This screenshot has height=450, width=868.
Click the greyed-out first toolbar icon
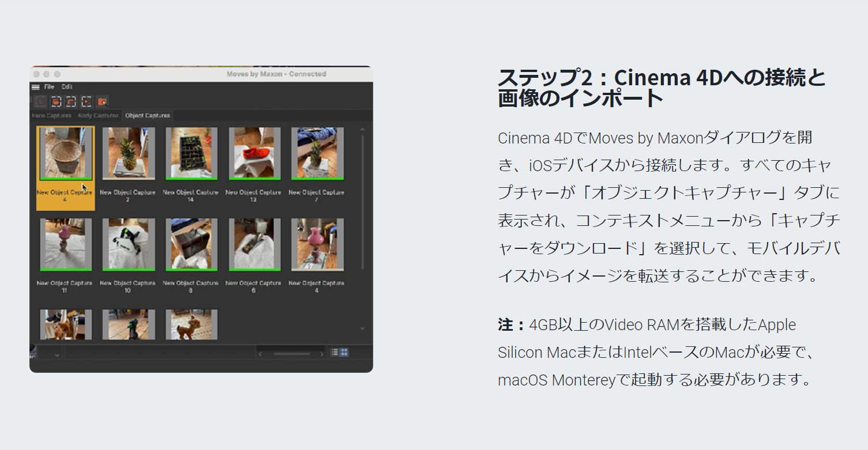coord(40,102)
